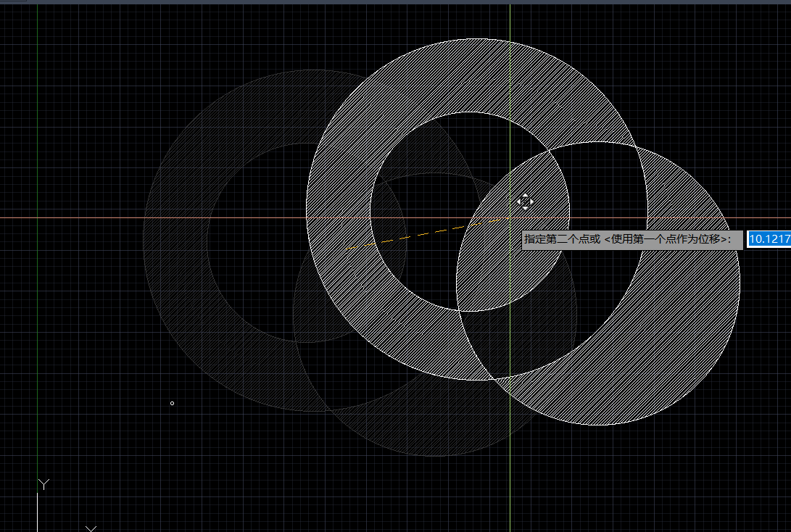Click the empty black hole inside bright ring

click(x=435, y=145)
